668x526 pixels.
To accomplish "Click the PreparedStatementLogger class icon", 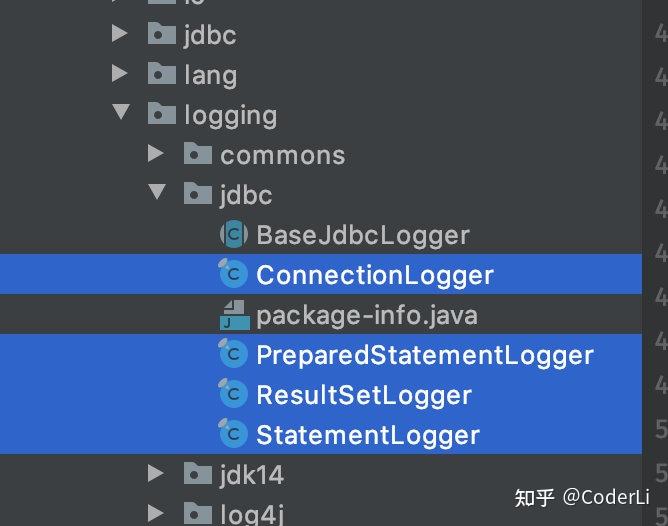I will tap(233, 355).
